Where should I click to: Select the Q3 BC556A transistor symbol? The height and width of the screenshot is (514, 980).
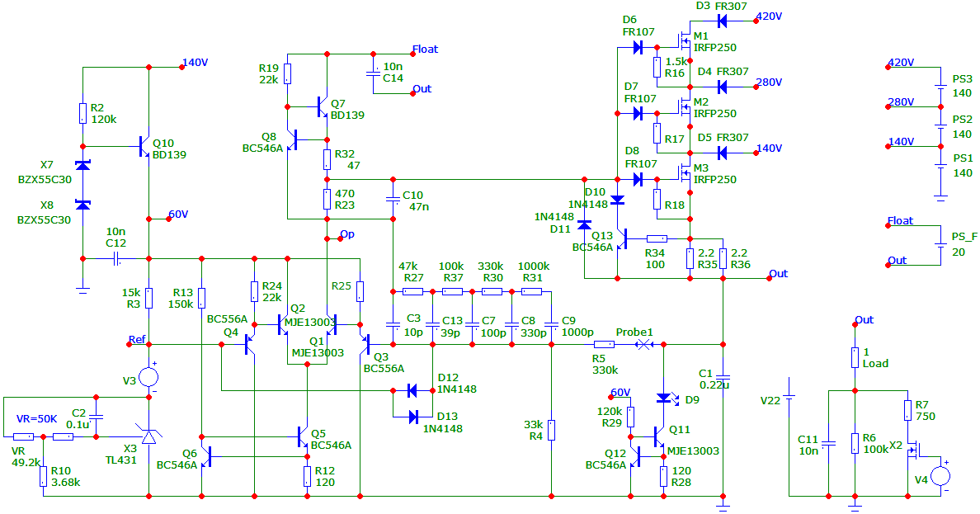[365, 345]
